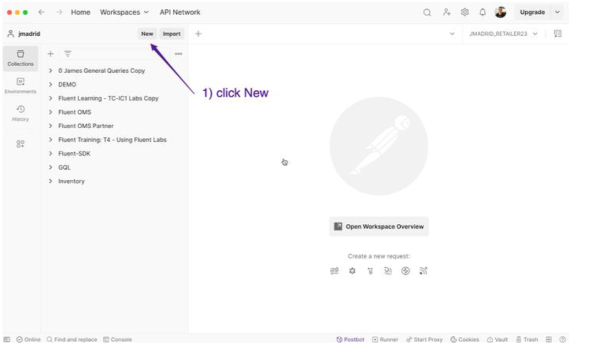Open the Collections sidebar panel

(x=20, y=58)
